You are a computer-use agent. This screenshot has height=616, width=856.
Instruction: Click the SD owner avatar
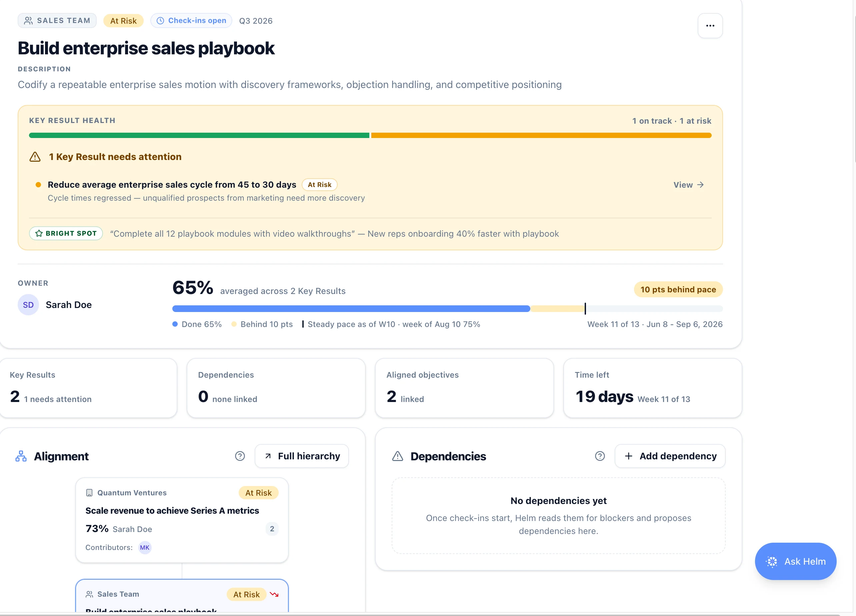pyautogui.click(x=28, y=305)
